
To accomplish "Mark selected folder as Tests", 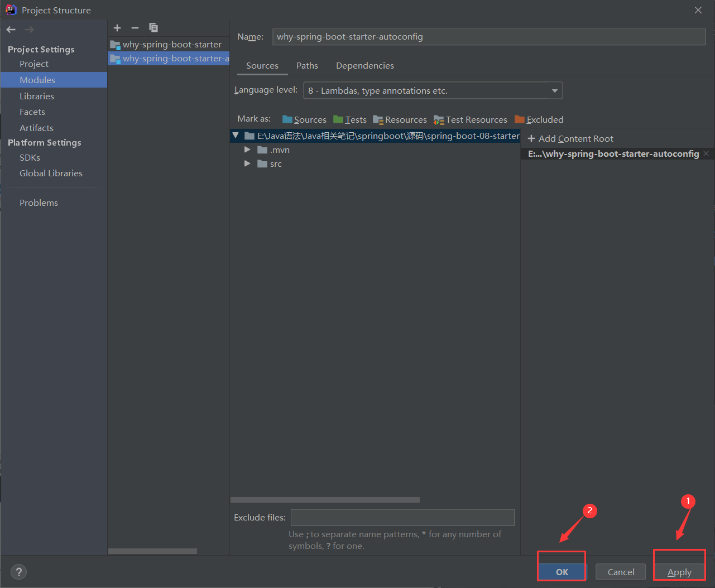I will click(x=350, y=119).
